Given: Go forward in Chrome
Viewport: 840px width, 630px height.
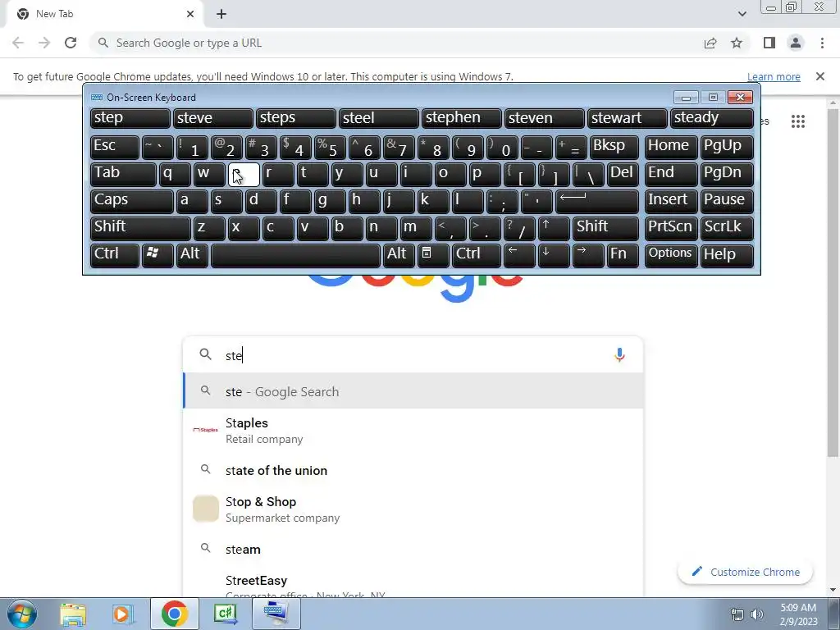Looking at the screenshot, I should pos(44,43).
